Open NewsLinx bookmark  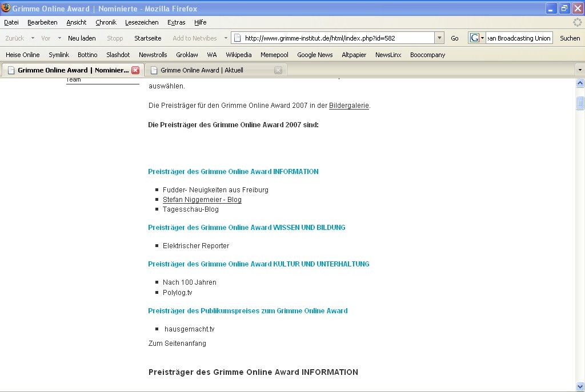click(388, 55)
